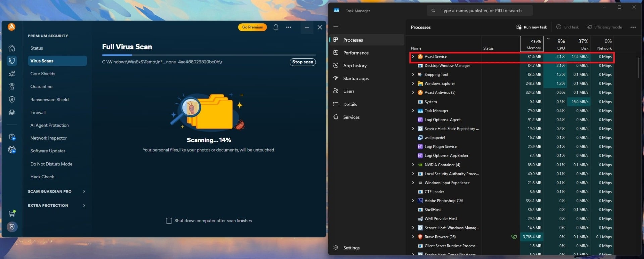Open Quarantine in Avast menu

[x=57, y=87]
